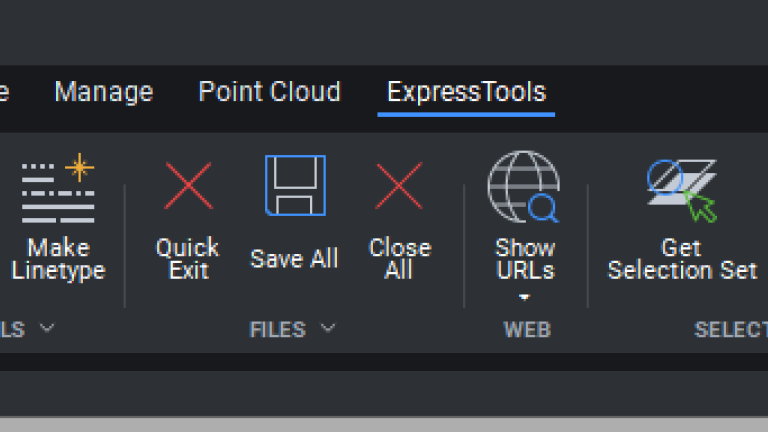Select the ExpressTools ribbon tab
The width and height of the screenshot is (768, 432).
pyautogui.click(x=466, y=93)
